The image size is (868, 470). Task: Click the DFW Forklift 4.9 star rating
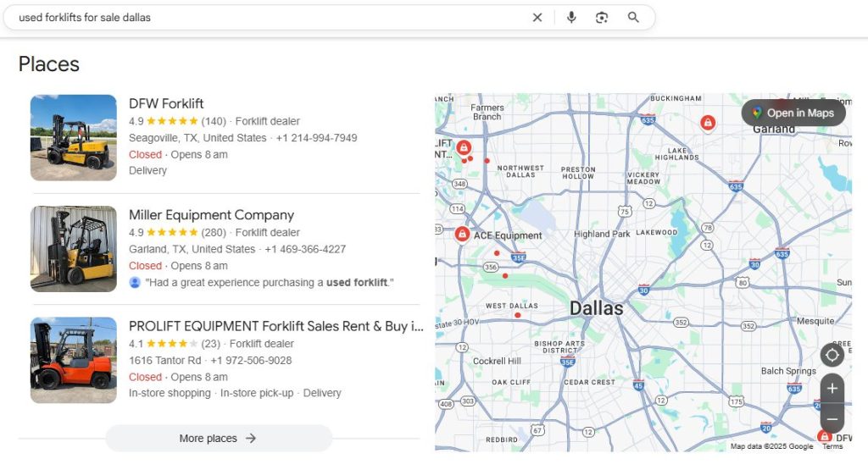[x=164, y=121]
